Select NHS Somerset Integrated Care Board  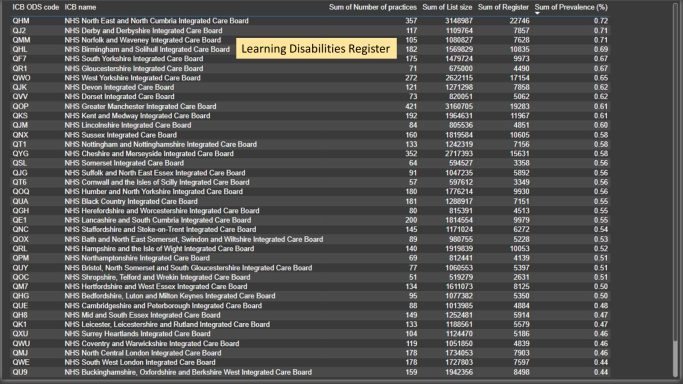pyautogui.click(x=124, y=163)
